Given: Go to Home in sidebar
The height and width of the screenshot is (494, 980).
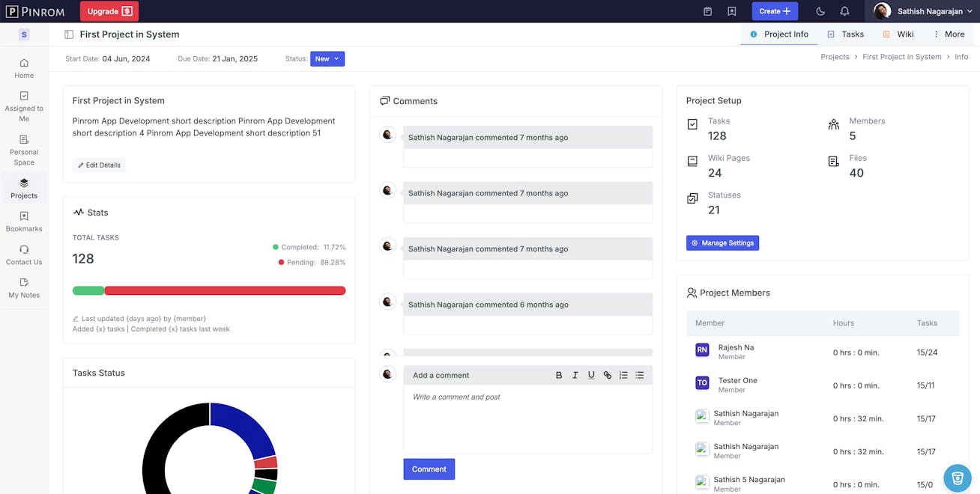Looking at the screenshot, I should tap(24, 68).
